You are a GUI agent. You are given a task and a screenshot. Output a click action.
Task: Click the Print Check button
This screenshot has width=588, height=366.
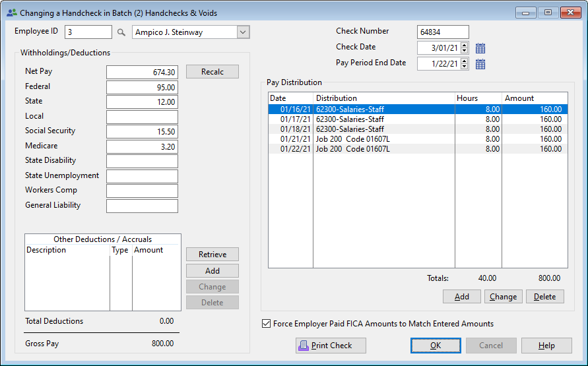[x=331, y=346]
